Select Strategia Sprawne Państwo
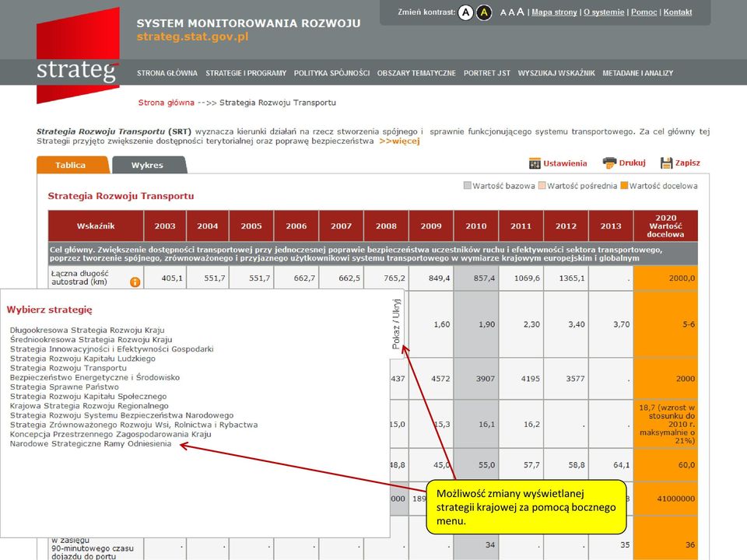The height and width of the screenshot is (560, 747). 65,387
